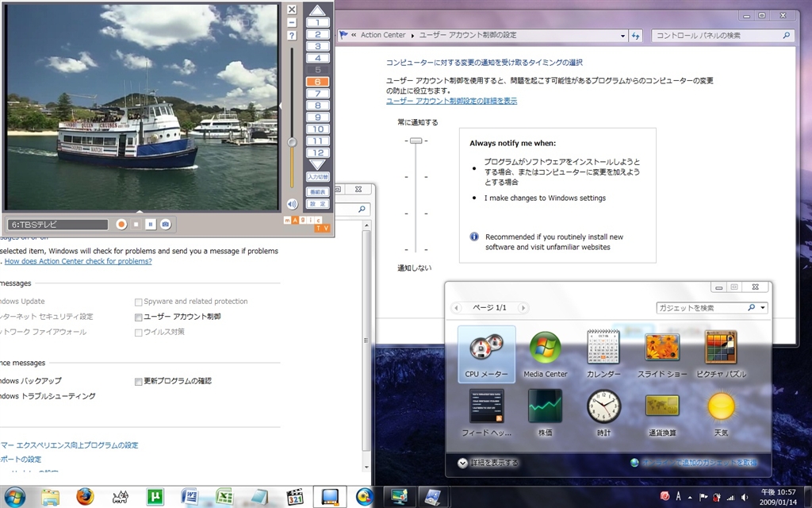Open µTorrent from the taskbar
Viewport: 812px width, 508px height.
pos(155,497)
